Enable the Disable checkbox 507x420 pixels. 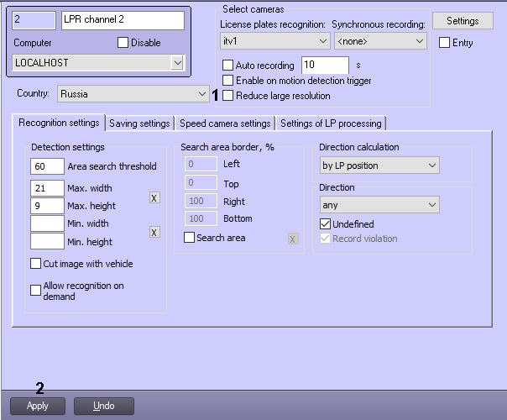pos(123,43)
